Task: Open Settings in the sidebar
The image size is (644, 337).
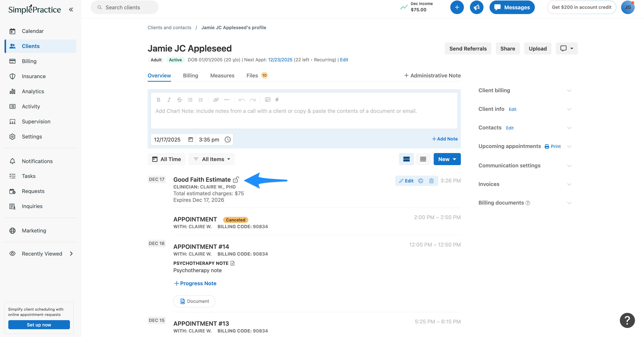Action: click(41, 137)
